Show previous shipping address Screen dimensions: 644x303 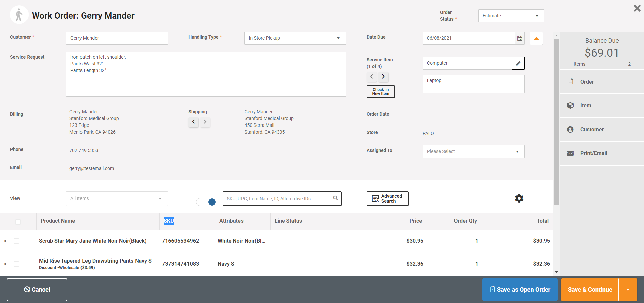[193, 122]
